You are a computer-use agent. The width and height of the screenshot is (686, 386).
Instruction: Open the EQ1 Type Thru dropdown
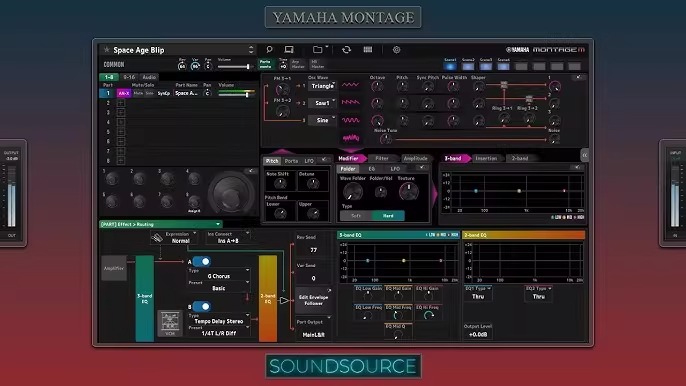pos(478,293)
